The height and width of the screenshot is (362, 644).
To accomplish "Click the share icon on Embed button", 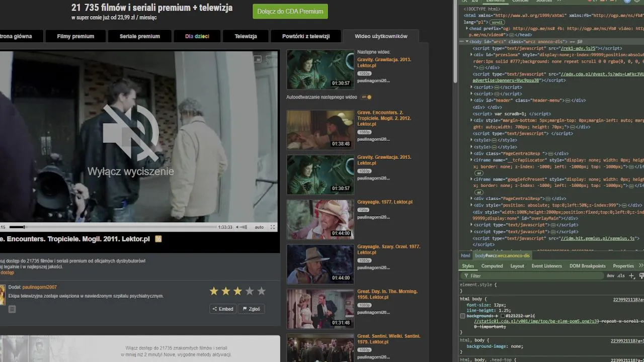I will (215, 309).
